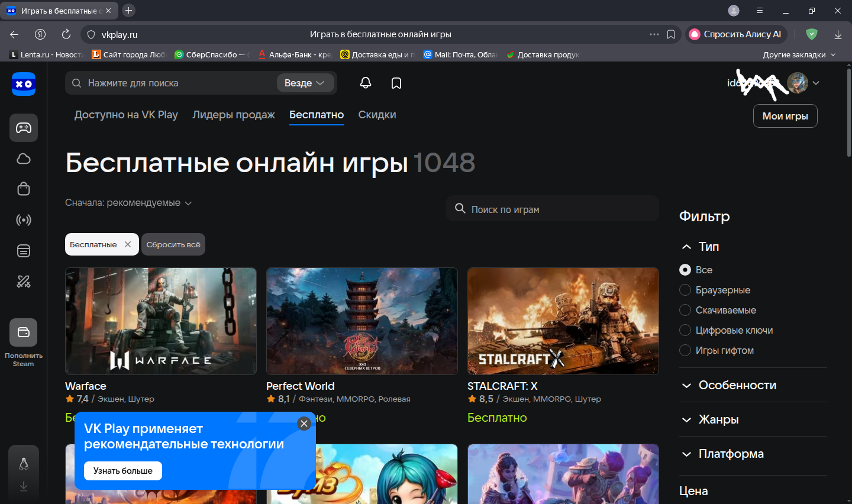852x504 pixels.
Task: Click the green protection shield icon
Action: pos(812,34)
